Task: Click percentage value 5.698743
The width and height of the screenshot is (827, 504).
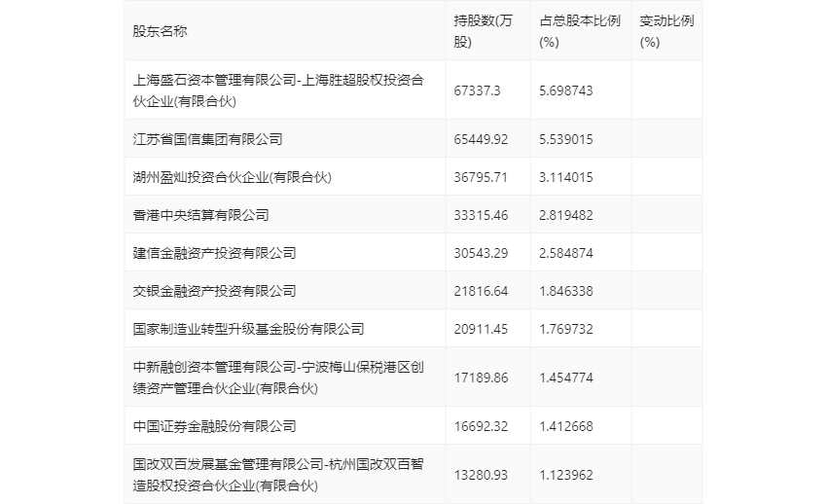Action: coord(566,90)
